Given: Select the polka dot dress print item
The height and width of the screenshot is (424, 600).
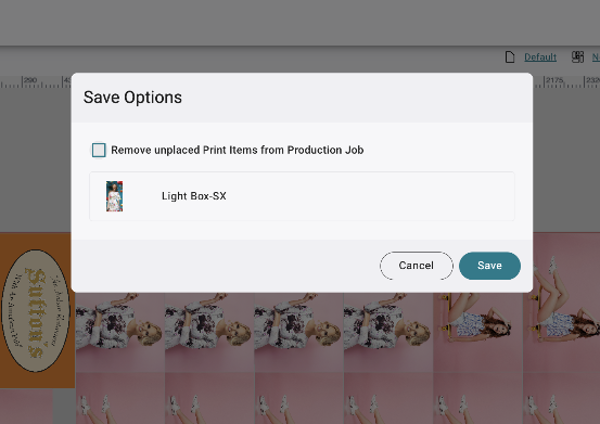Looking at the screenshot, I should click(477, 330).
